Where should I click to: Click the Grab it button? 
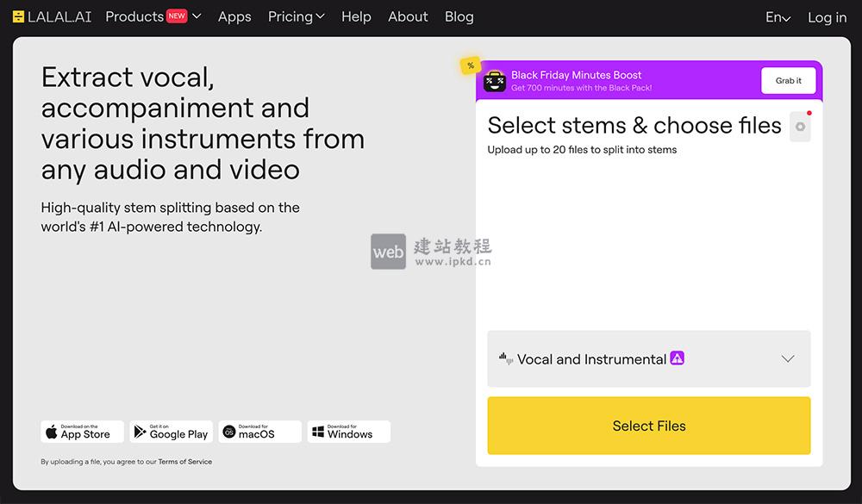tap(788, 80)
